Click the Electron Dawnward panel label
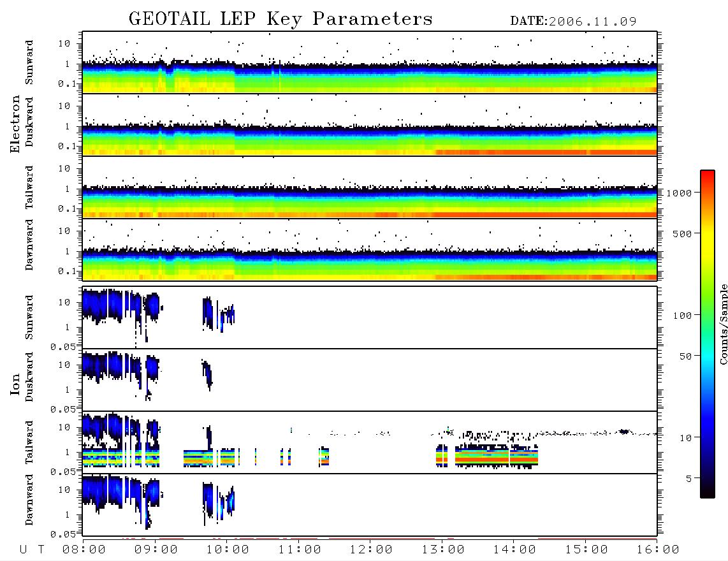 click(29, 245)
